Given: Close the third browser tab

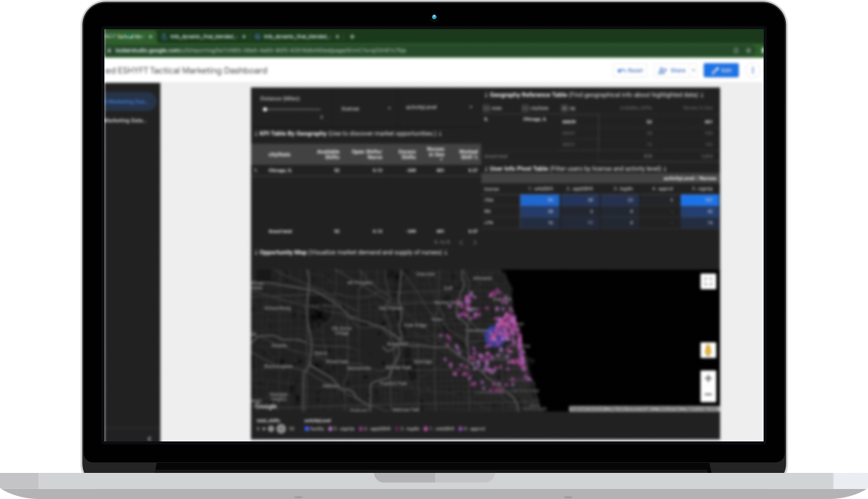Looking at the screenshot, I should (337, 37).
